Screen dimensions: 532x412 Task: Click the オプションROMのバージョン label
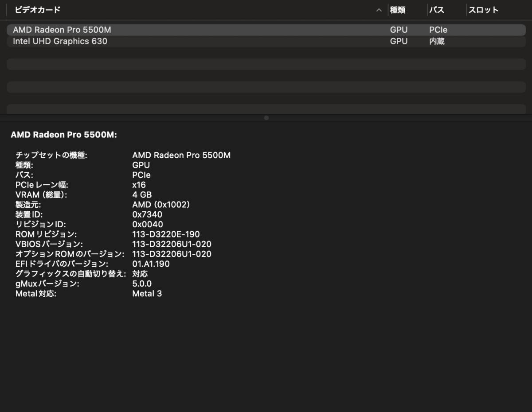70,254
